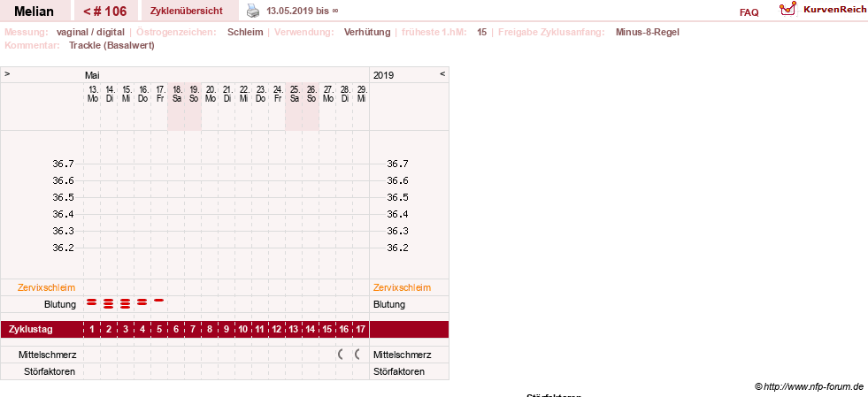Click the left Blutung row label
The height and width of the screenshot is (397, 868).
60,304
